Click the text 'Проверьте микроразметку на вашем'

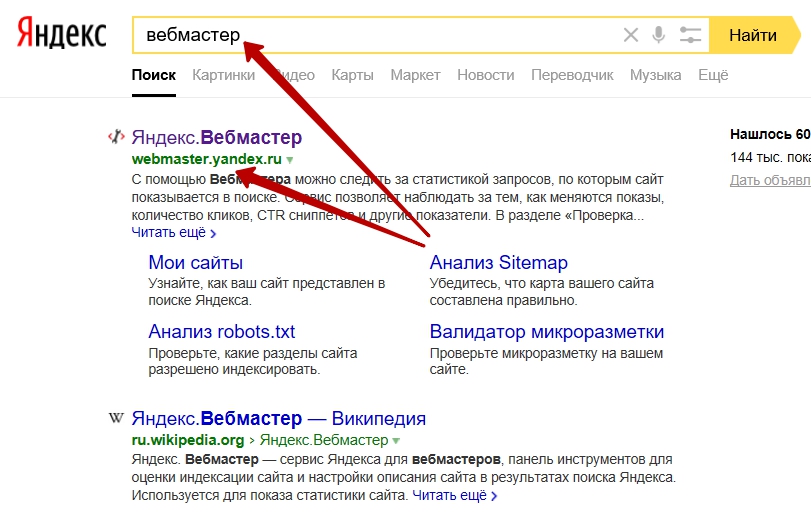point(546,353)
